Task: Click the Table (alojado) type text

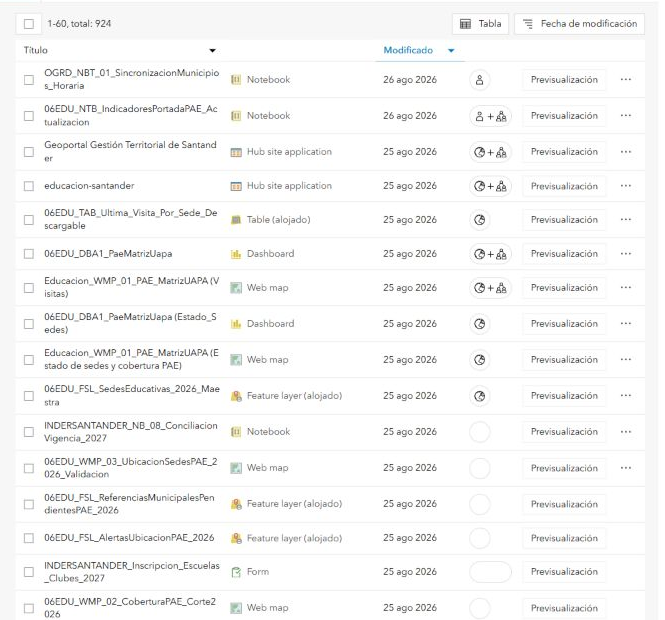Action: 279,220
